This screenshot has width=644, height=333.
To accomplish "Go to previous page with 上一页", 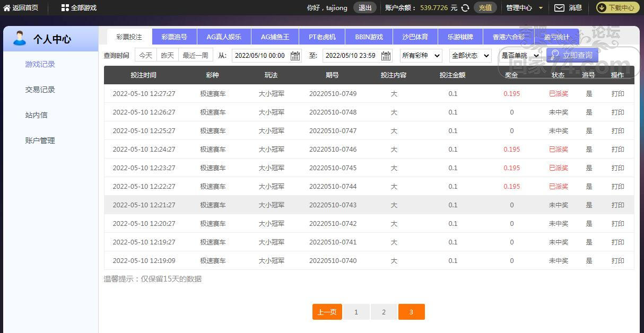I will coord(327,312).
